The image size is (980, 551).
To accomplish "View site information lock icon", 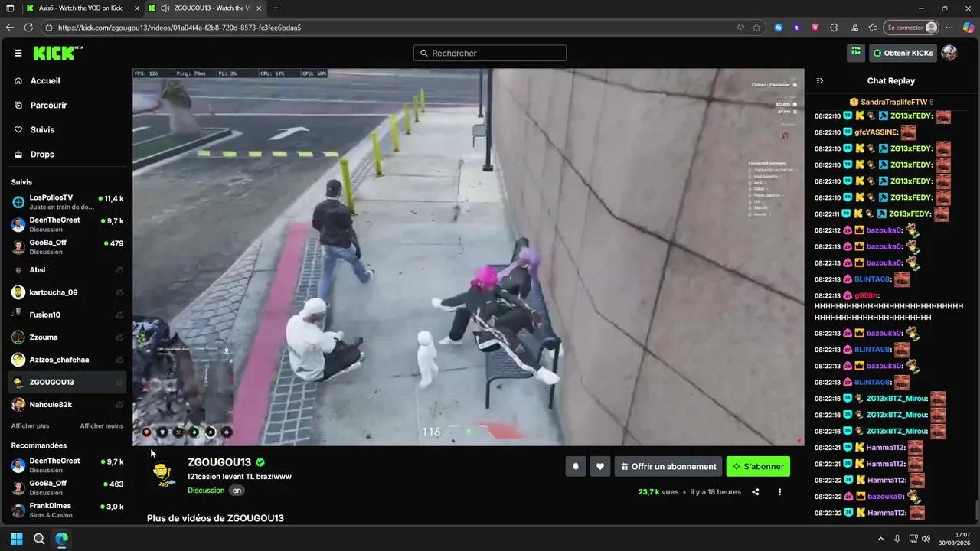I will click(x=49, y=28).
